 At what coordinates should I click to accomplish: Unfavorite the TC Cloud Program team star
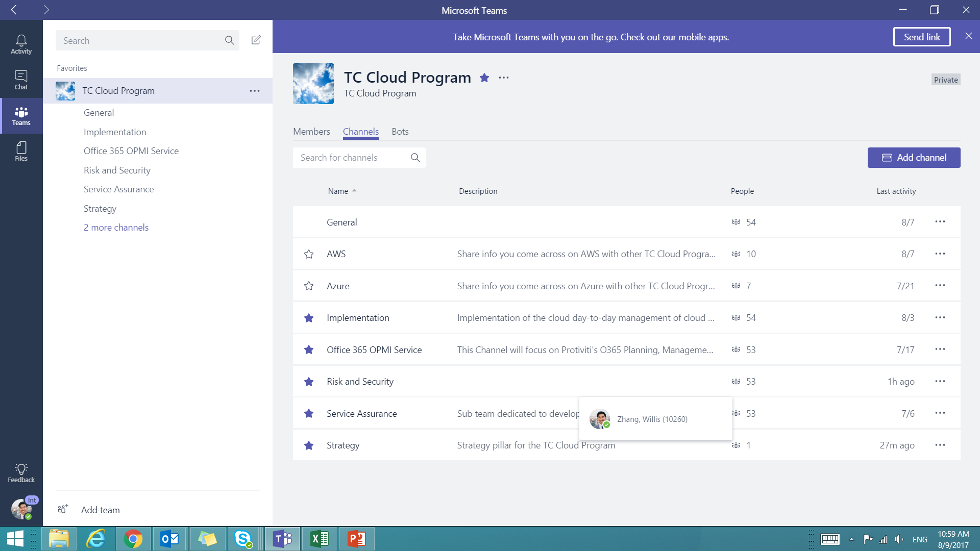coord(484,78)
